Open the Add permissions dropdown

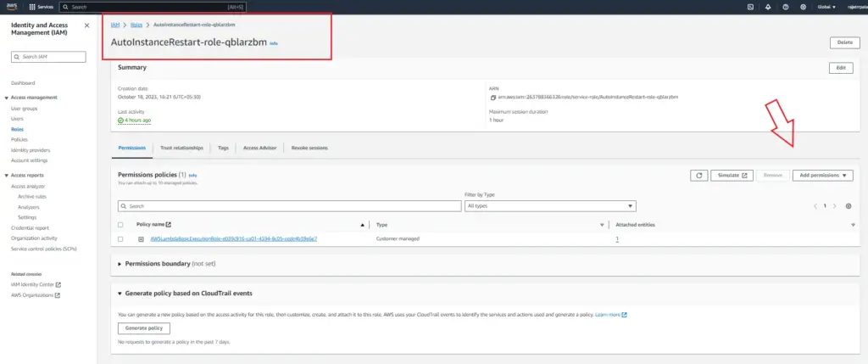(x=822, y=175)
